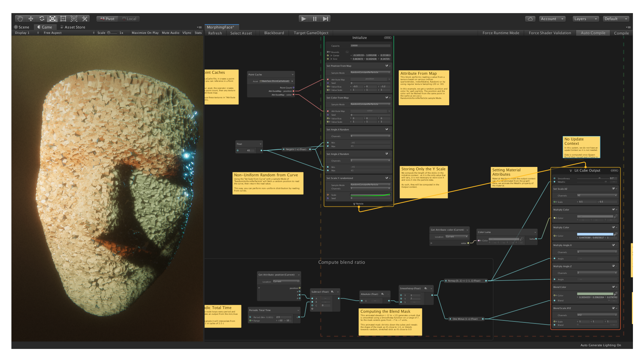The image size is (644, 362).
Task: Open the cloud services icon
Action: [x=530, y=19]
